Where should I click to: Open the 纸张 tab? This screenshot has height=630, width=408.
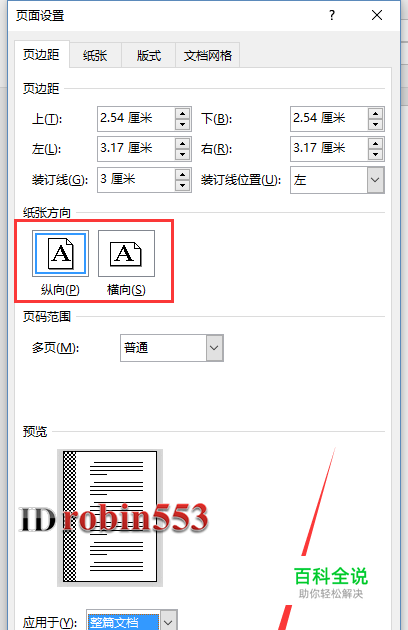(x=95, y=55)
